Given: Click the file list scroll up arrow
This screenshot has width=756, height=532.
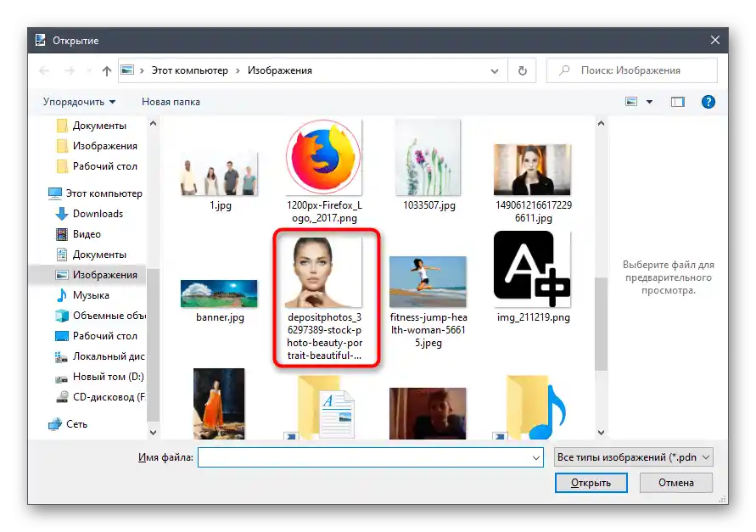Looking at the screenshot, I should click(601, 124).
